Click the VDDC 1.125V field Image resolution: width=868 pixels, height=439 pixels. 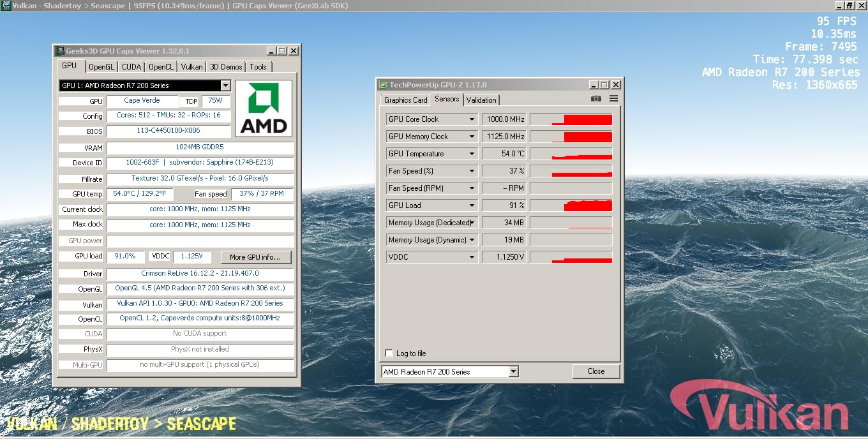[x=191, y=256]
